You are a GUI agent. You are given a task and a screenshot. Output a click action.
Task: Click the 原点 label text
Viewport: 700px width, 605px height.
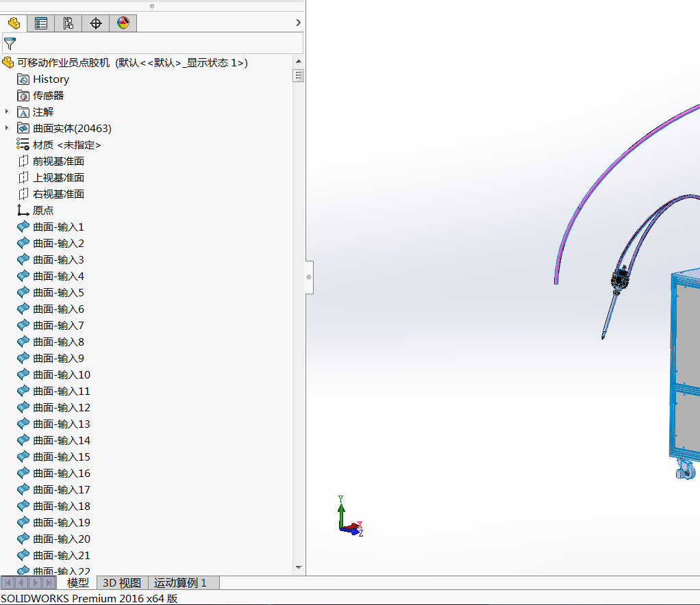tap(43, 210)
